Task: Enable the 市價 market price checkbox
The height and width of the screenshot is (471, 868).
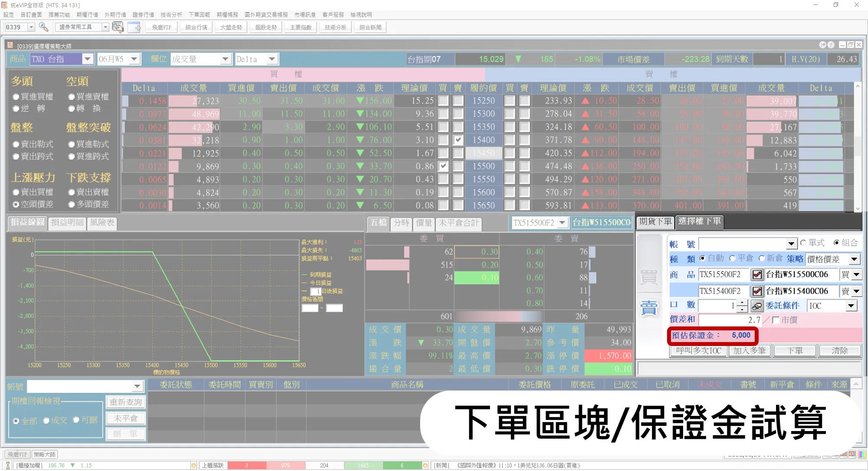Action: pos(776,320)
